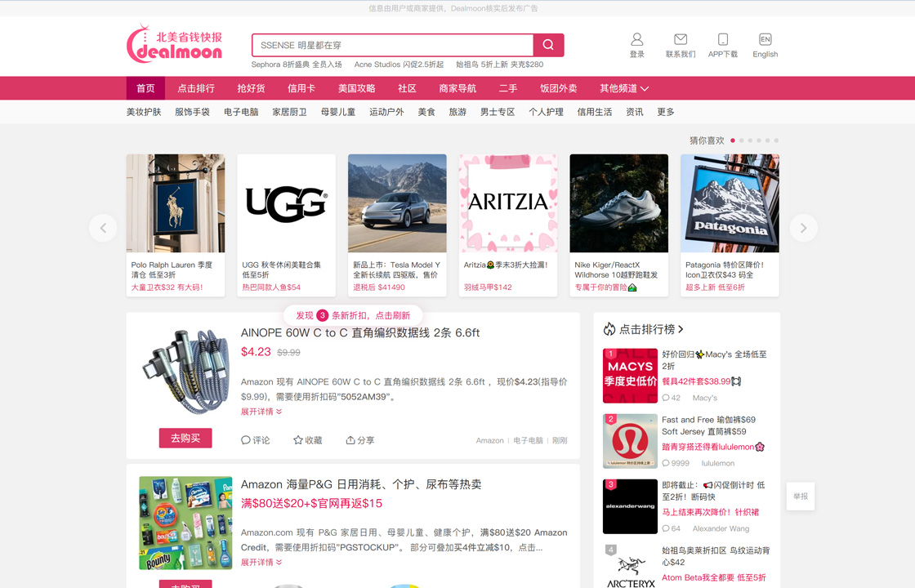Open the 社区 navigation tab

407,88
